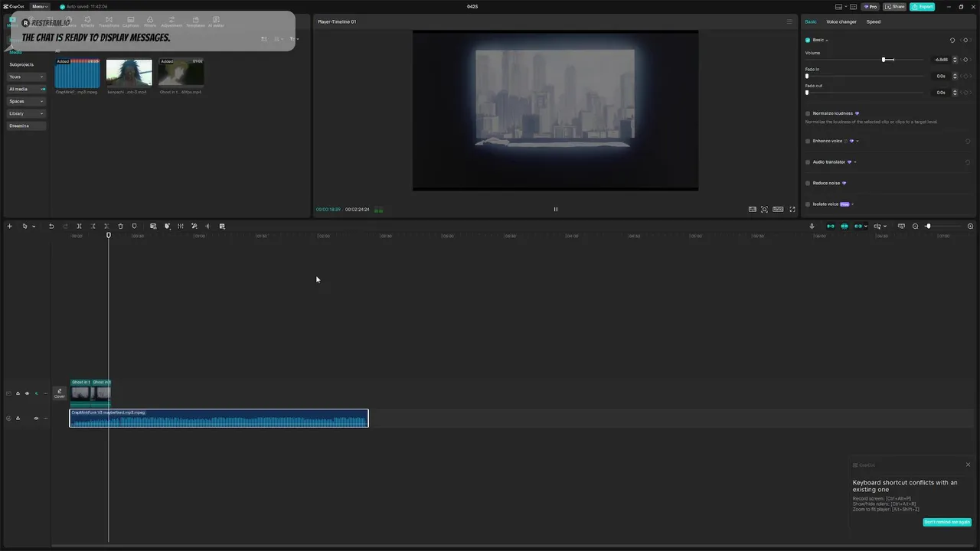Reset the Basic audio settings
The height and width of the screenshot is (551, 980).
pyautogui.click(x=952, y=40)
